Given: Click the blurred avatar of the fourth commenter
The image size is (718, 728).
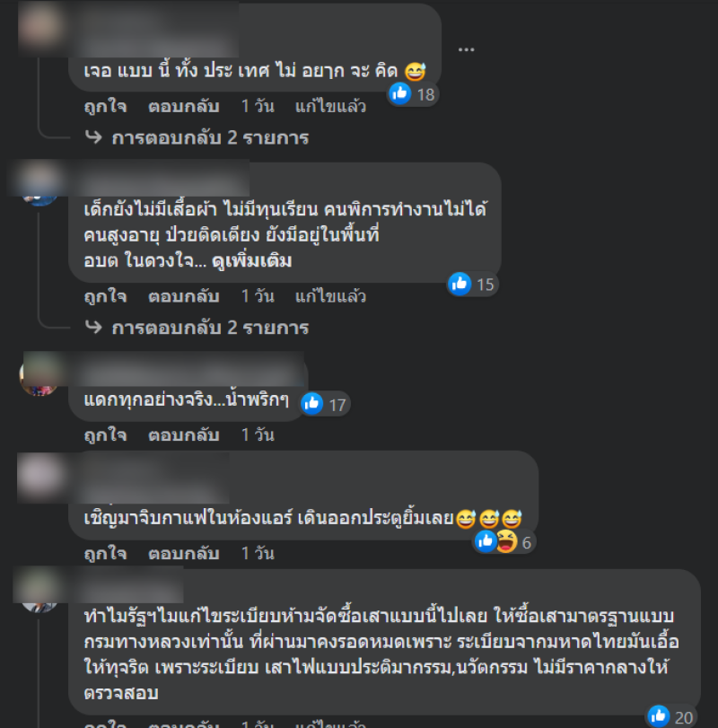Looking at the screenshot, I should point(39,477).
